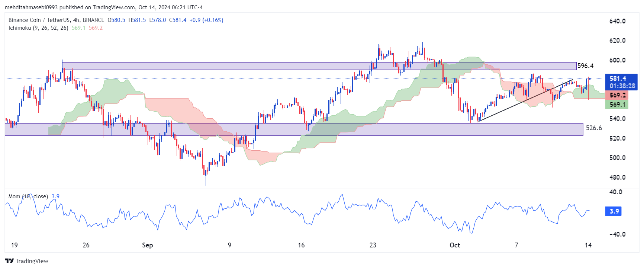
Task: Click the 19 date label on time axis
Action: coord(14,245)
